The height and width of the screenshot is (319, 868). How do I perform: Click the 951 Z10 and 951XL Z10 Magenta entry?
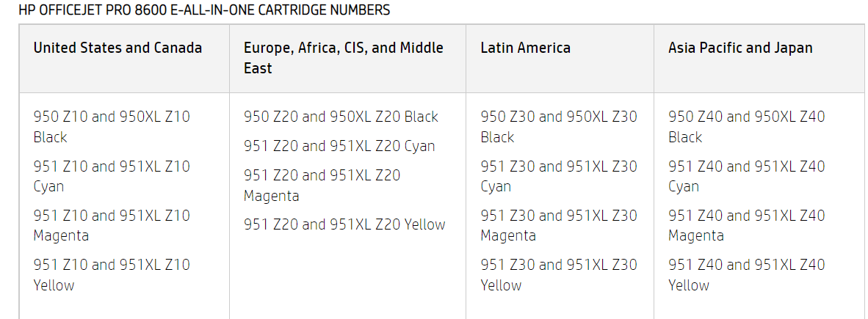(112, 225)
